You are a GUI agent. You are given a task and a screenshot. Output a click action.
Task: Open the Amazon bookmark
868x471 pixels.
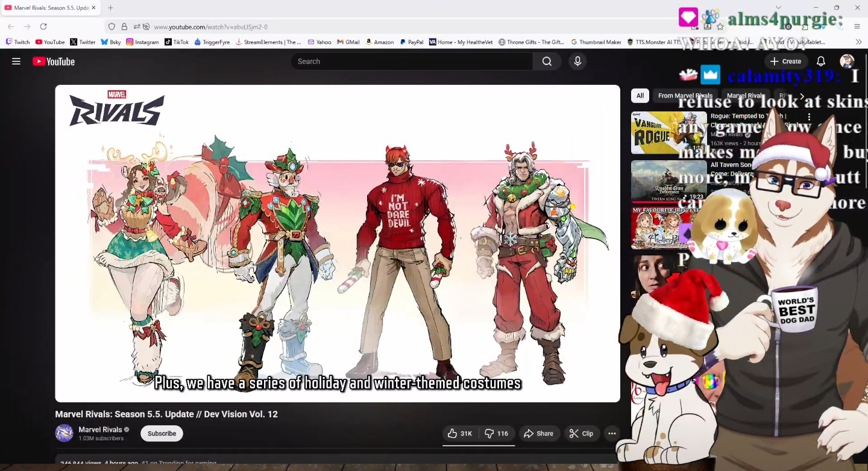click(x=380, y=42)
